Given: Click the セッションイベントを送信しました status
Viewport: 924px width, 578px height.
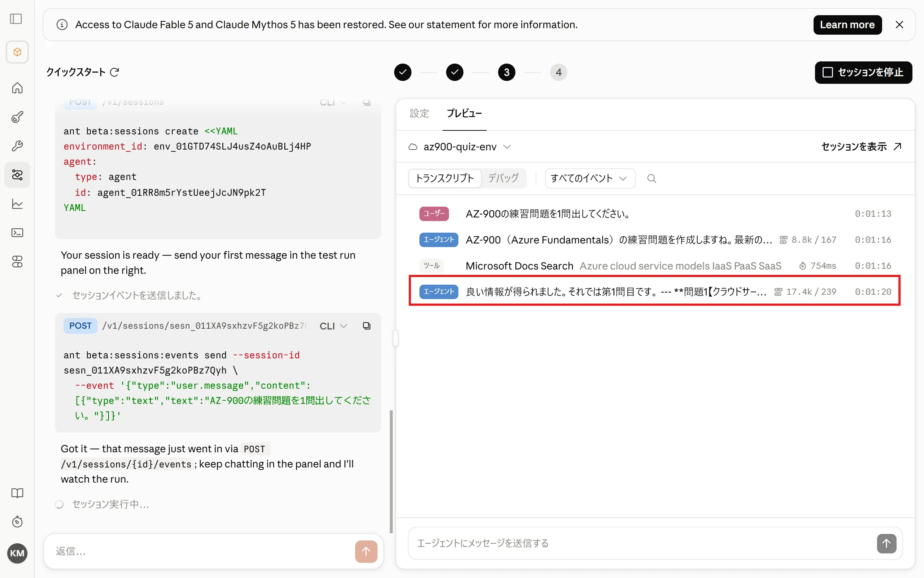Looking at the screenshot, I should (x=137, y=295).
